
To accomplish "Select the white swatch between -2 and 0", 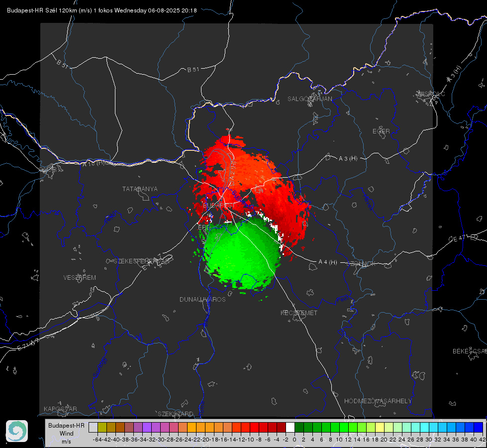I will tap(290, 427).
